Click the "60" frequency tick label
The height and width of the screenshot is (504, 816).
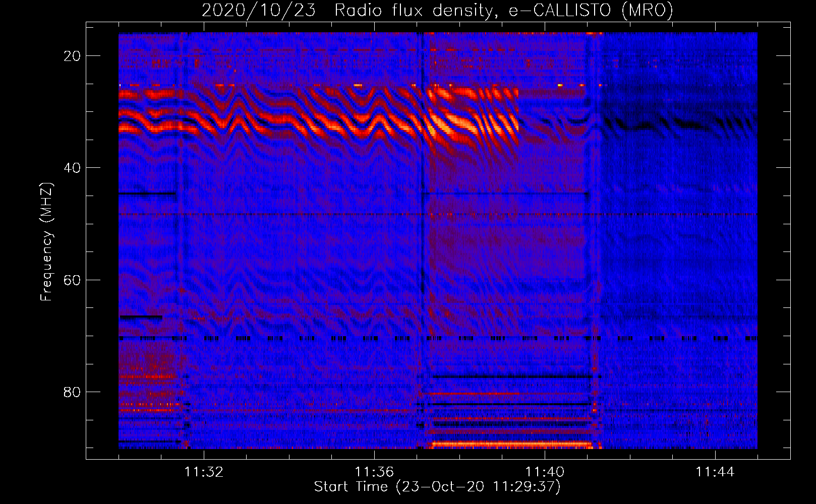(72, 280)
